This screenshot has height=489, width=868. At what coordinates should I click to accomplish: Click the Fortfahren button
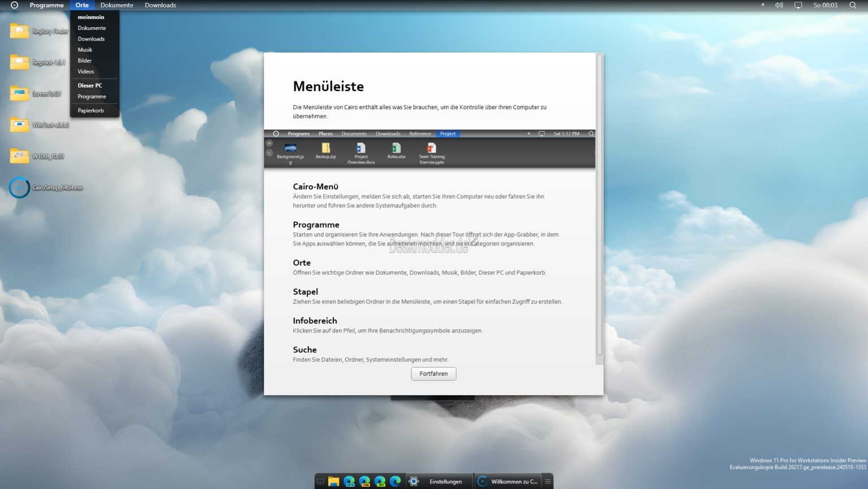click(x=433, y=374)
